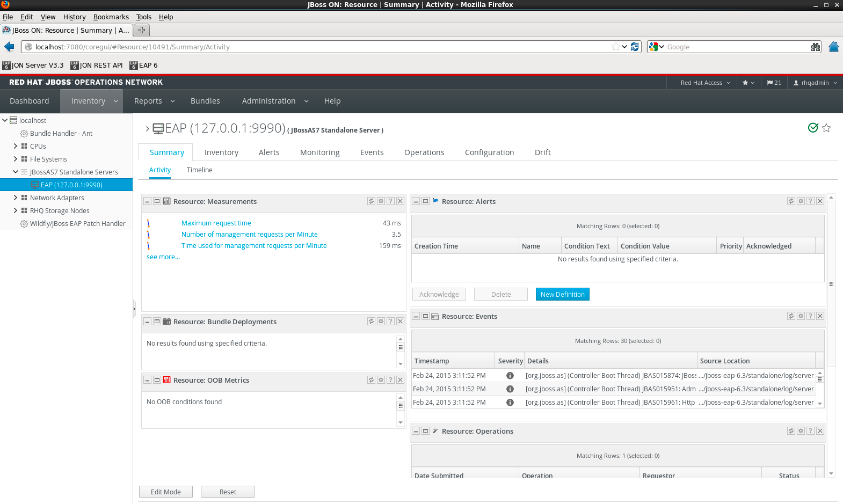The height and width of the screenshot is (504, 843).
Task: Minimize the Resource: Alerts portlet
Action: 416,201
